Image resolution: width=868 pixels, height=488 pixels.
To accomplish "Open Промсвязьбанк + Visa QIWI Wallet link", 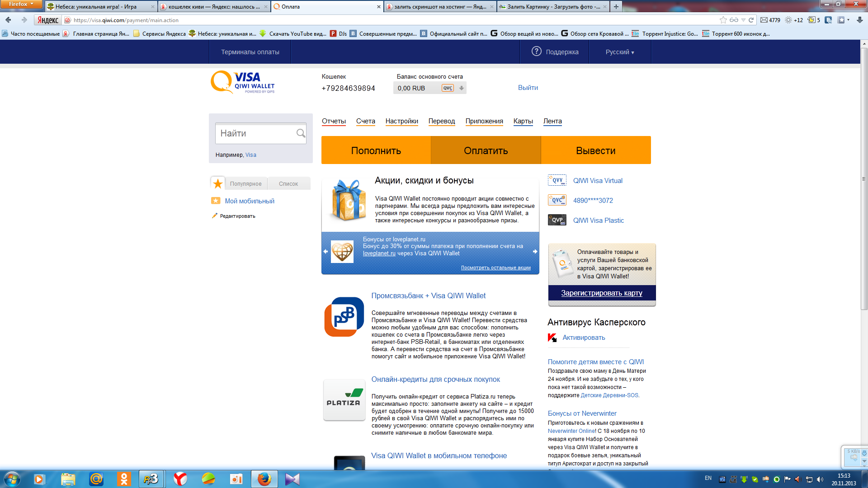I will [x=429, y=296].
